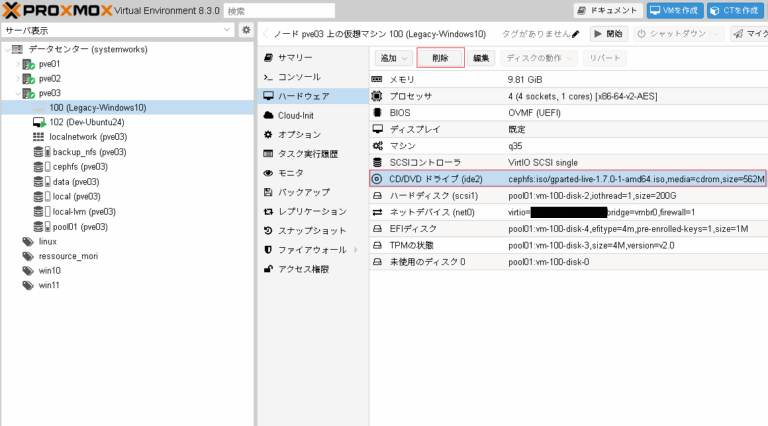
Task: Click the win10 tag icon
Action: coord(28,270)
